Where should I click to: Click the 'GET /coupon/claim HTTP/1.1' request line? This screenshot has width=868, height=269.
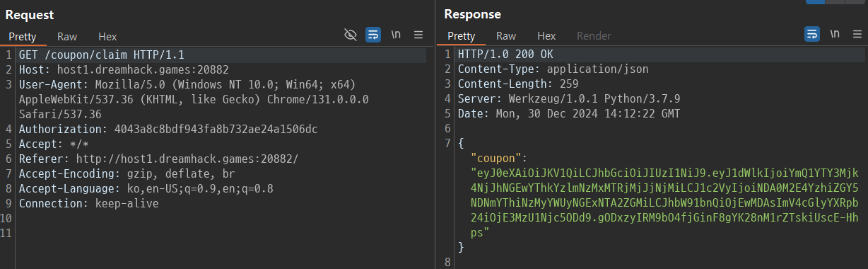(x=102, y=55)
